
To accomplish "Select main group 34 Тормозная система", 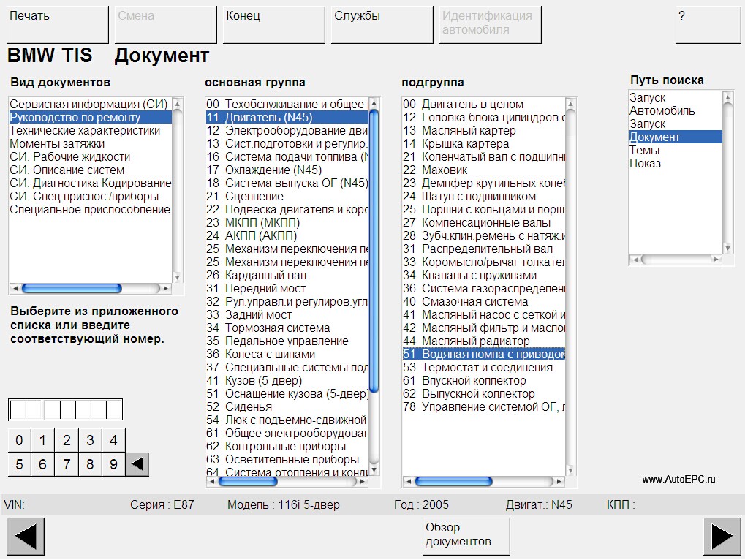I will pos(287,328).
